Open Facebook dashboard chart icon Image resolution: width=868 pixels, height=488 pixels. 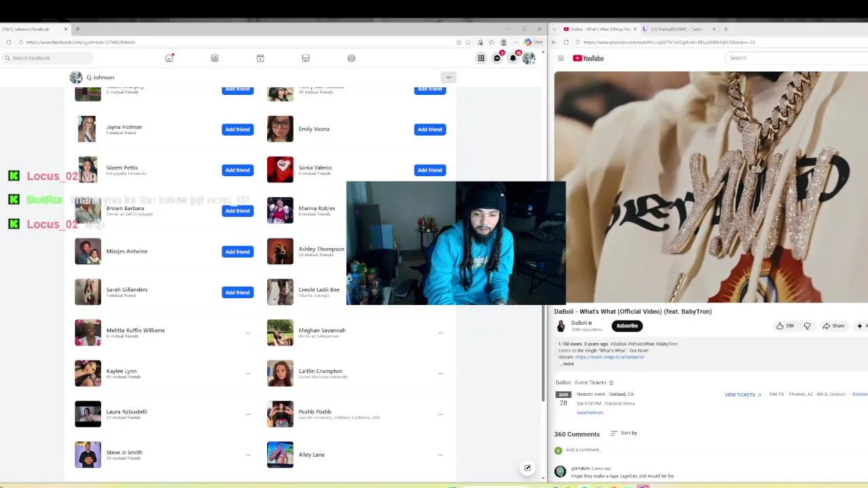tap(214, 58)
